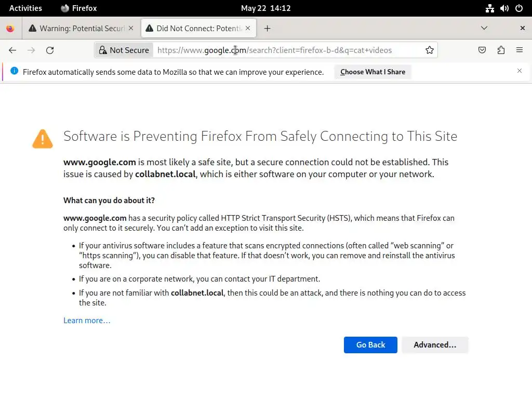
Task: Open the Activities overview
Action: tap(25, 8)
